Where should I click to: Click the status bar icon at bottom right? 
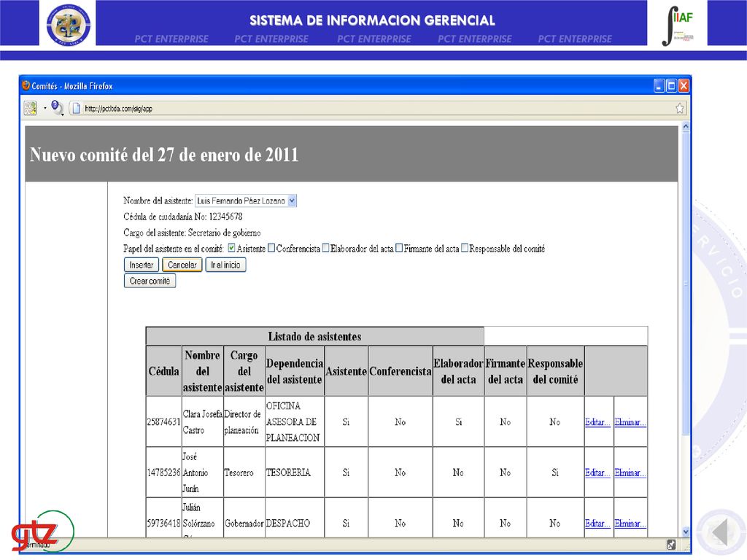click(671, 545)
